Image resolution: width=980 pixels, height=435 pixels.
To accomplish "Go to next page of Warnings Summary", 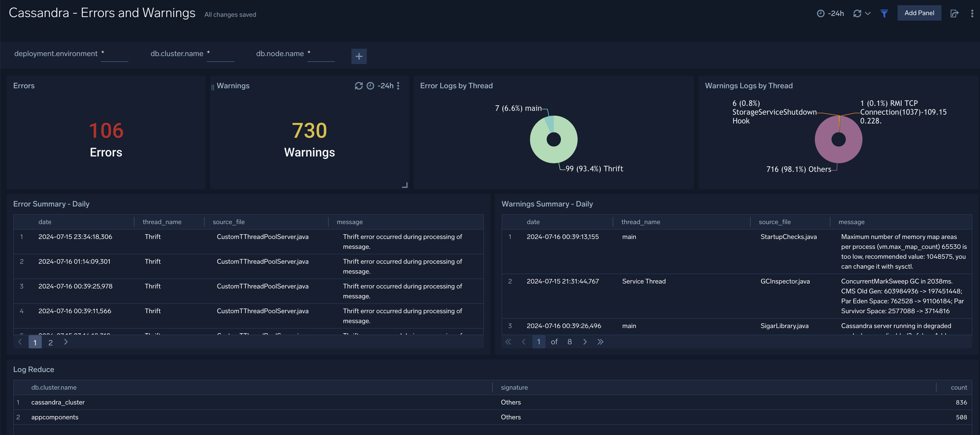I will click(x=585, y=342).
